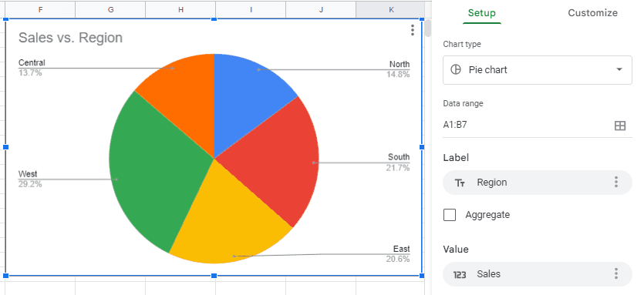Select column K header
The height and width of the screenshot is (295, 644).
[x=390, y=9]
